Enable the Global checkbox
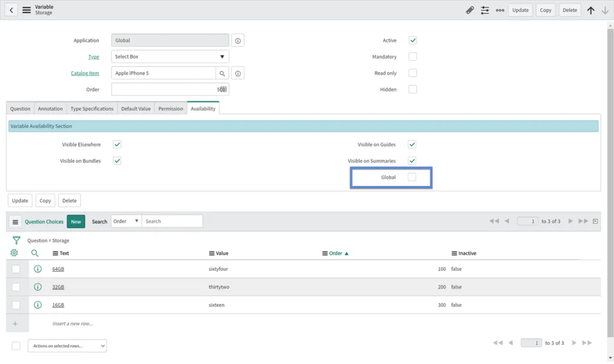Image resolution: width=614 pixels, height=364 pixels. 412,178
